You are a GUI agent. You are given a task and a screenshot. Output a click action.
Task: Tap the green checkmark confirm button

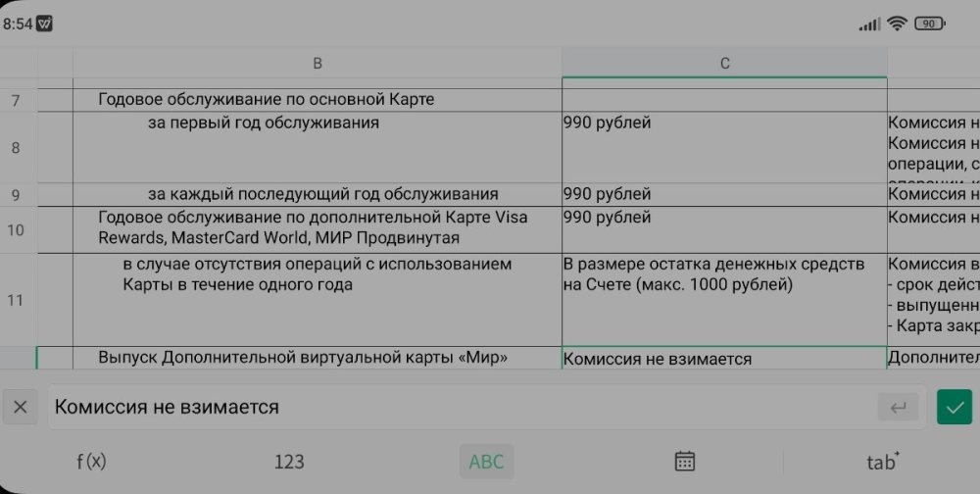click(x=954, y=407)
